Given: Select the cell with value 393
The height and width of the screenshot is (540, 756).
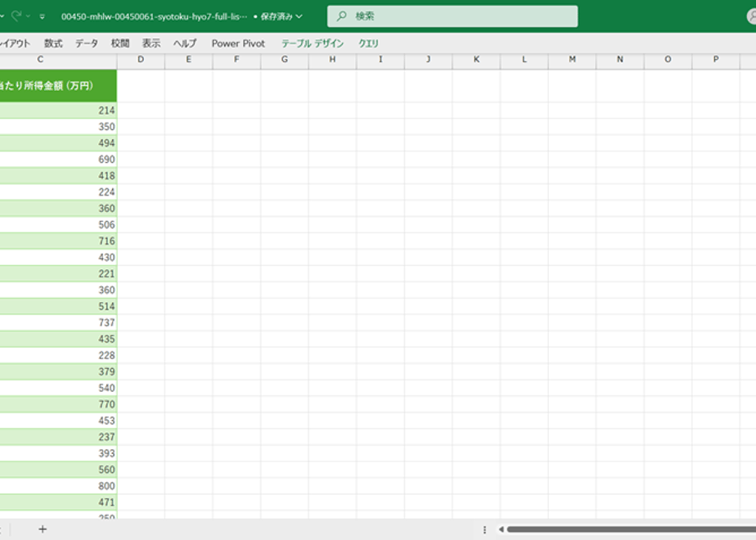Looking at the screenshot, I should pyautogui.click(x=58, y=453).
